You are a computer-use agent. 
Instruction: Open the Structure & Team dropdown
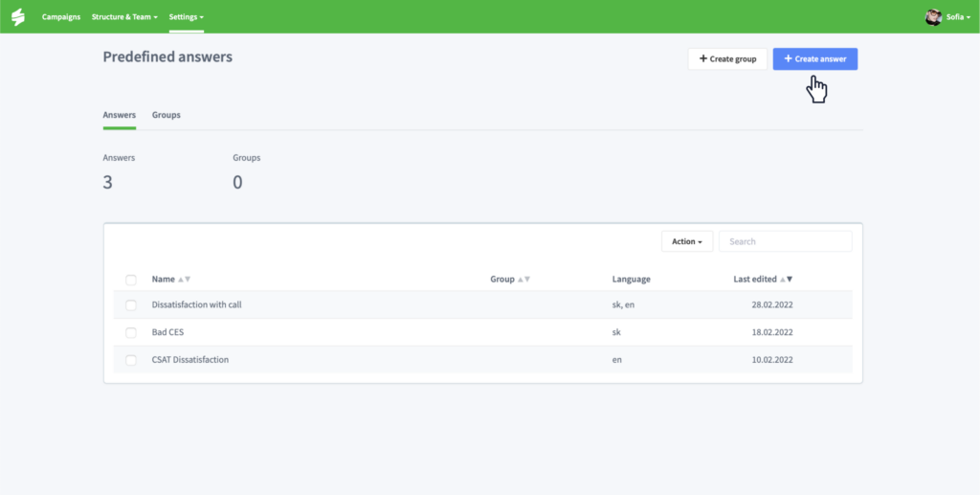pos(124,17)
